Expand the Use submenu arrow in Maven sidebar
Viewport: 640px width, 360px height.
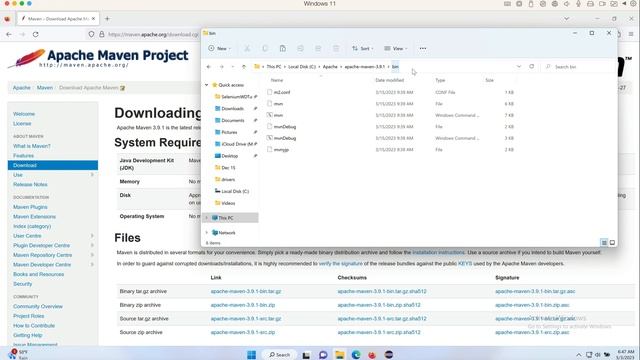(x=92, y=175)
